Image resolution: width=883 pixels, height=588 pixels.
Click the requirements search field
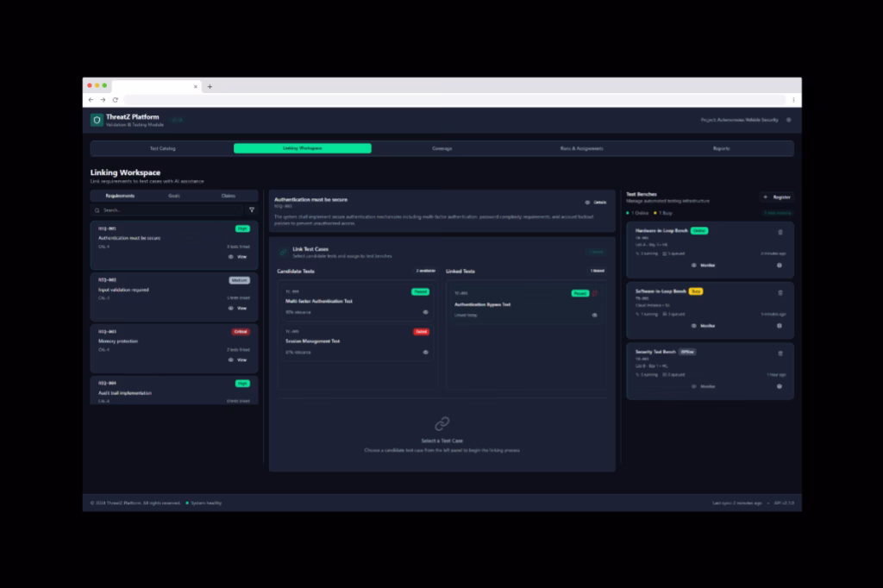point(168,210)
